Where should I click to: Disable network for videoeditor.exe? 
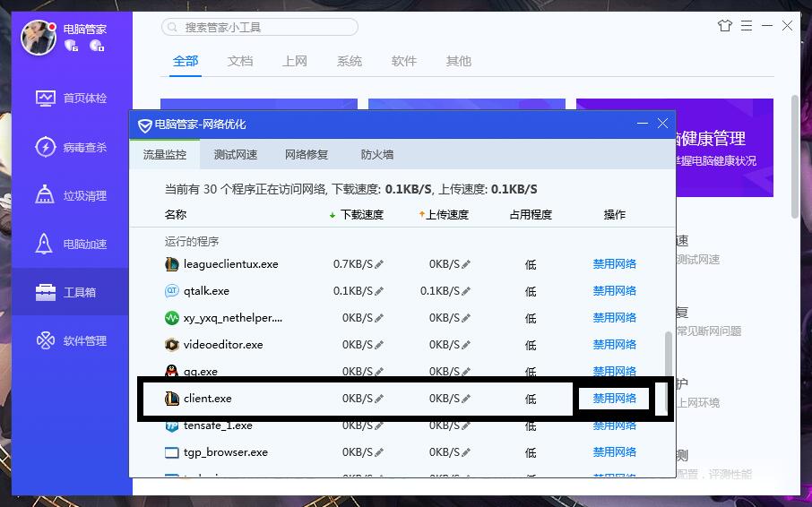click(614, 345)
